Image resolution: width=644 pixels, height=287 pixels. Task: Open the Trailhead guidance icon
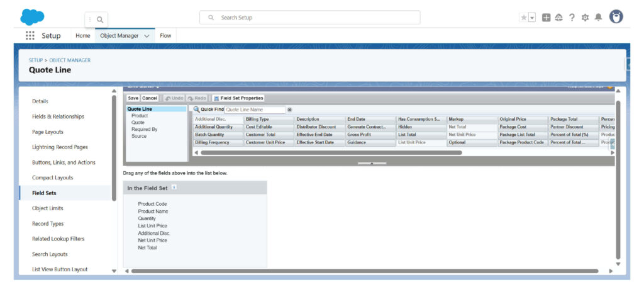(x=558, y=18)
